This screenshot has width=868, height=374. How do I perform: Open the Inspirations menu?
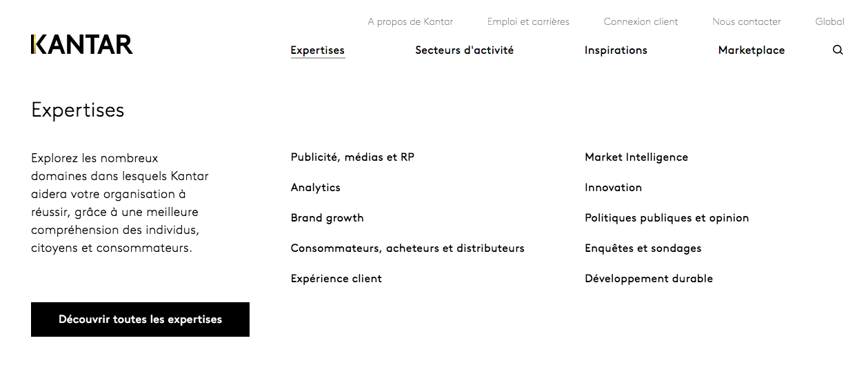click(616, 50)
